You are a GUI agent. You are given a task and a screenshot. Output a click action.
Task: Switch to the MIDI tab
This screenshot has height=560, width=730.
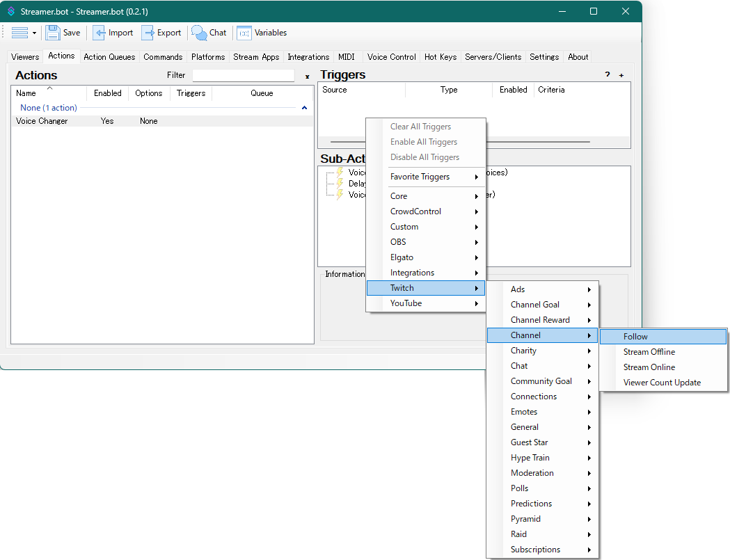click(x=347, y=57)
